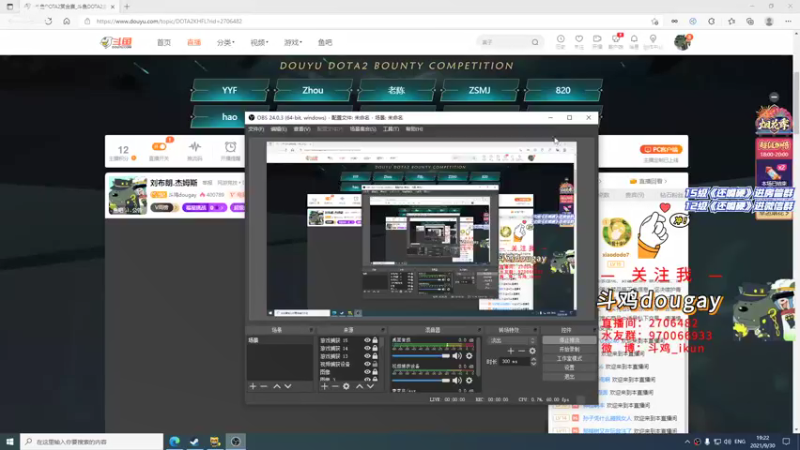Screen dimensions: 800x450
Task: Expand the 分类 dropdown in Douyu navigation
Action: click(226, 42)
